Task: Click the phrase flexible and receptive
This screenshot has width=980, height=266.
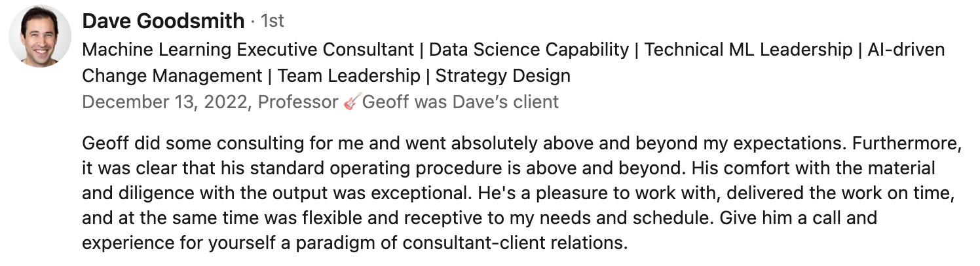Action: pos(378,218)
